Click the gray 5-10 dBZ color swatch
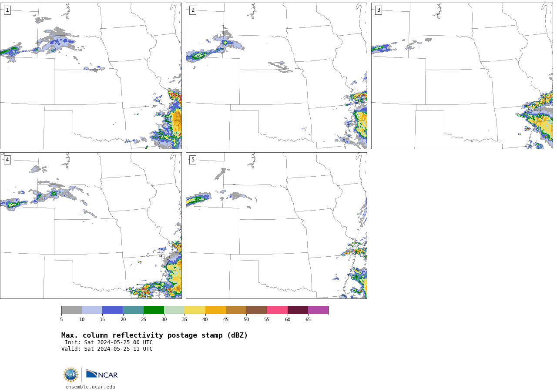The image size is (557, 392). click(x=71, y=310)
